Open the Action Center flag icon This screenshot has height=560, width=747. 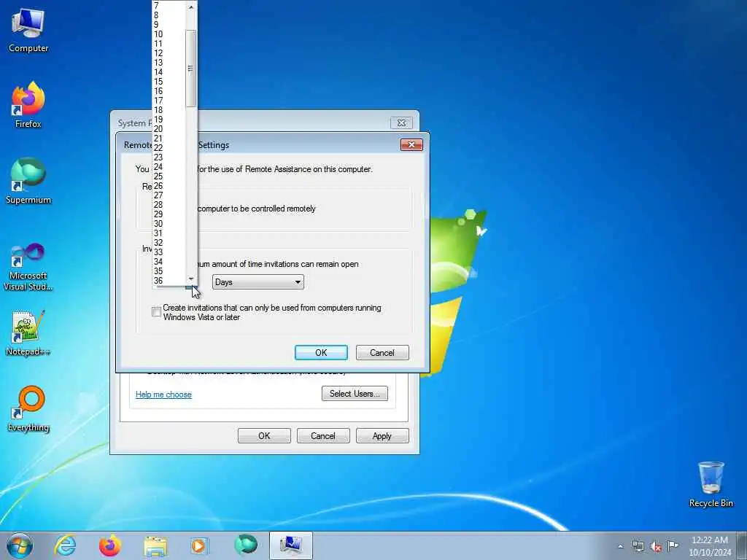point(673,546)
